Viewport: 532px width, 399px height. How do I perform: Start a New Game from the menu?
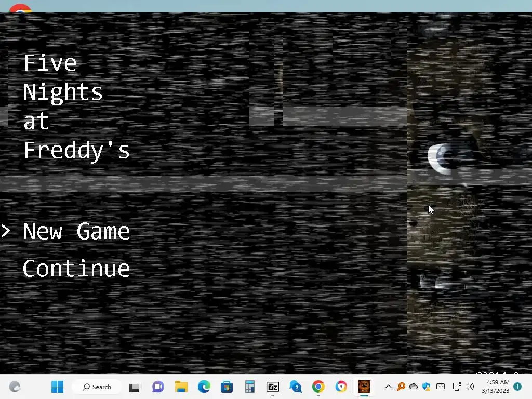point(76,231)
